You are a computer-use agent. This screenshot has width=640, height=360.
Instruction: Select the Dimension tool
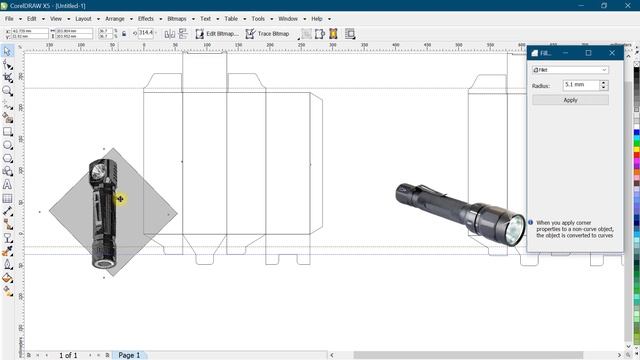pyautogui.click(x=7, y=211)
